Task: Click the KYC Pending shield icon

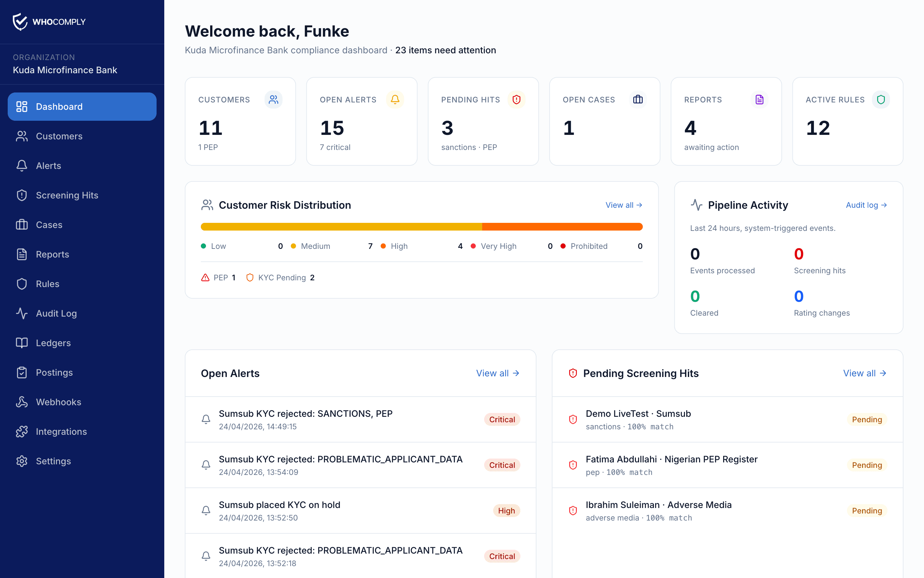Action: pos(250,277)
